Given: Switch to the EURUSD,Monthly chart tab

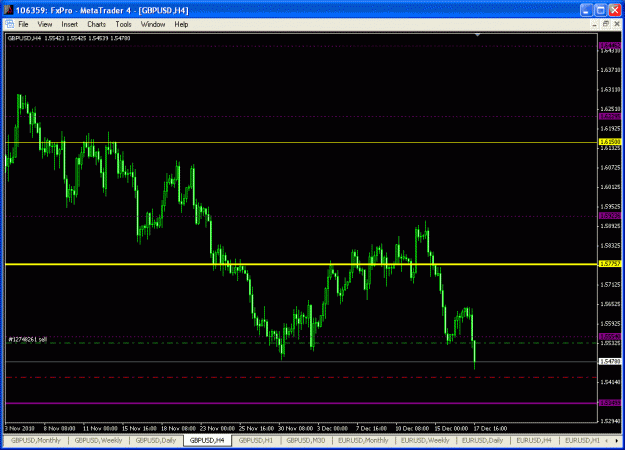Looking at the screenshot, I should click(x=363, y=440).
